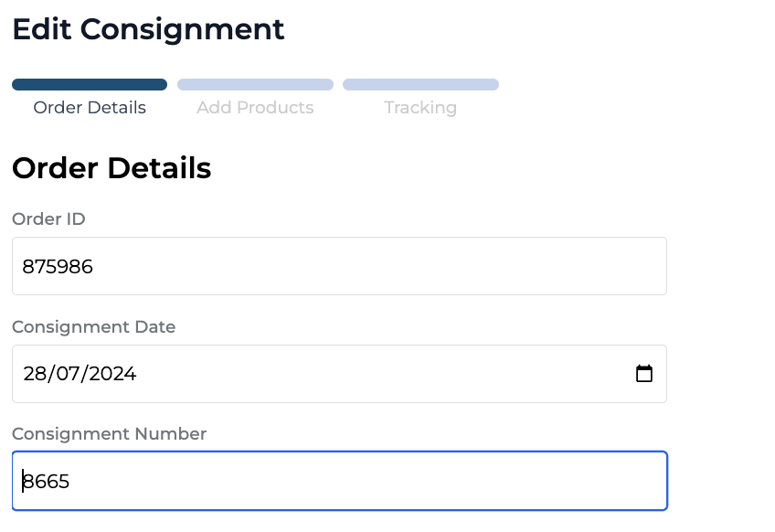775x532 pixels.
Task: Place cursor on the 8665 value
Action: tap(47, 482)
